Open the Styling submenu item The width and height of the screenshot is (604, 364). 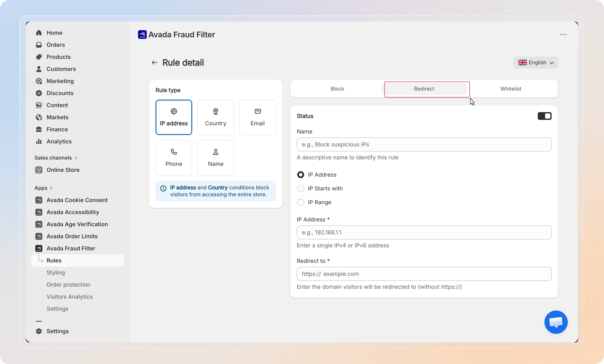coord(56,273)
